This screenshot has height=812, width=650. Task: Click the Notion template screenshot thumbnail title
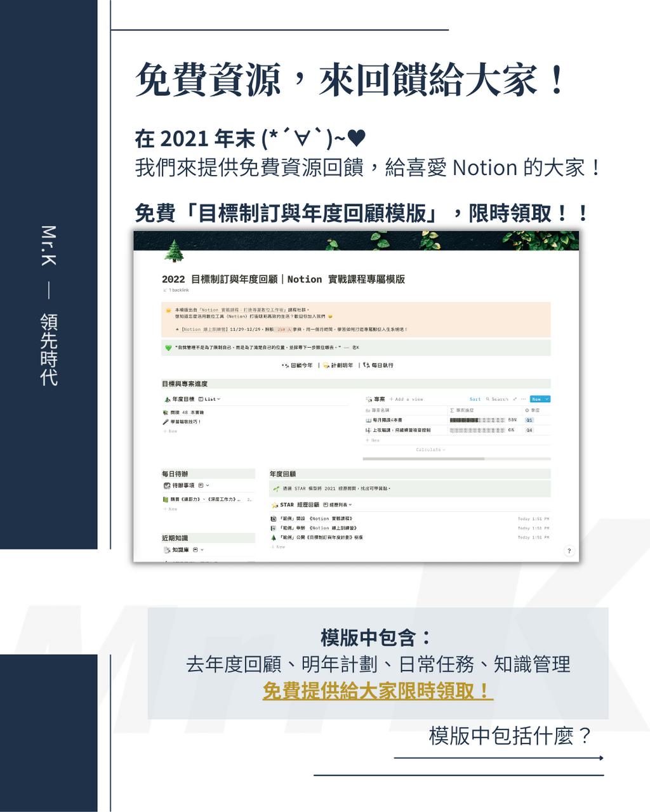pos(283,279)
